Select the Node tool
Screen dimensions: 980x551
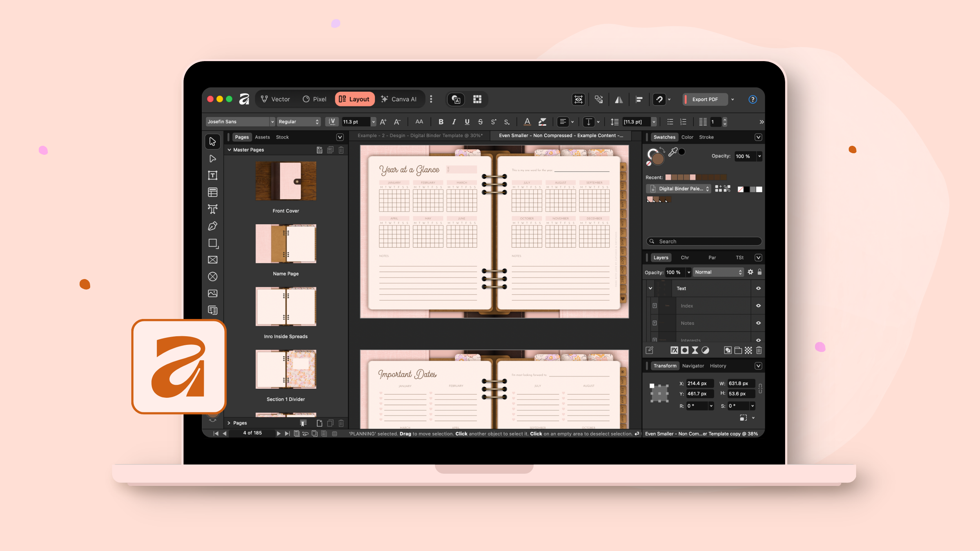coord(212,159)
